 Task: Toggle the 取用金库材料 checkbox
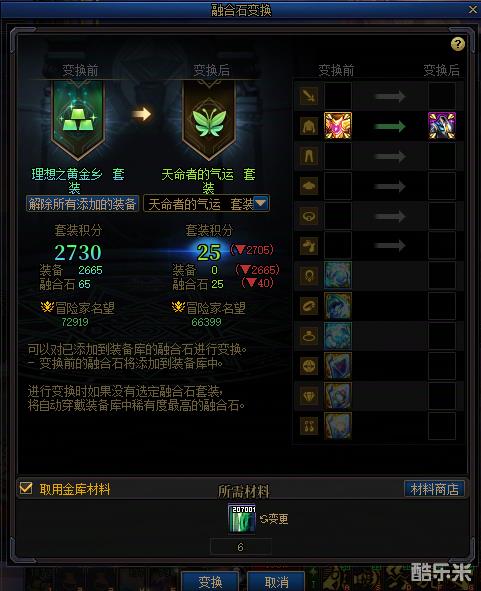pyautogui.click(x=26, y=488)
